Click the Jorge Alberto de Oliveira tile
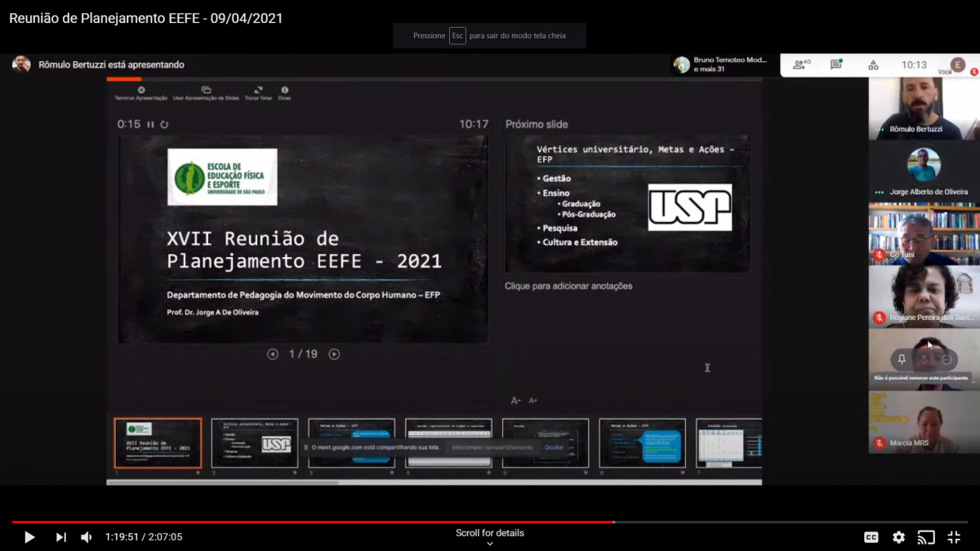980x551 pixels. coord(924,171)
